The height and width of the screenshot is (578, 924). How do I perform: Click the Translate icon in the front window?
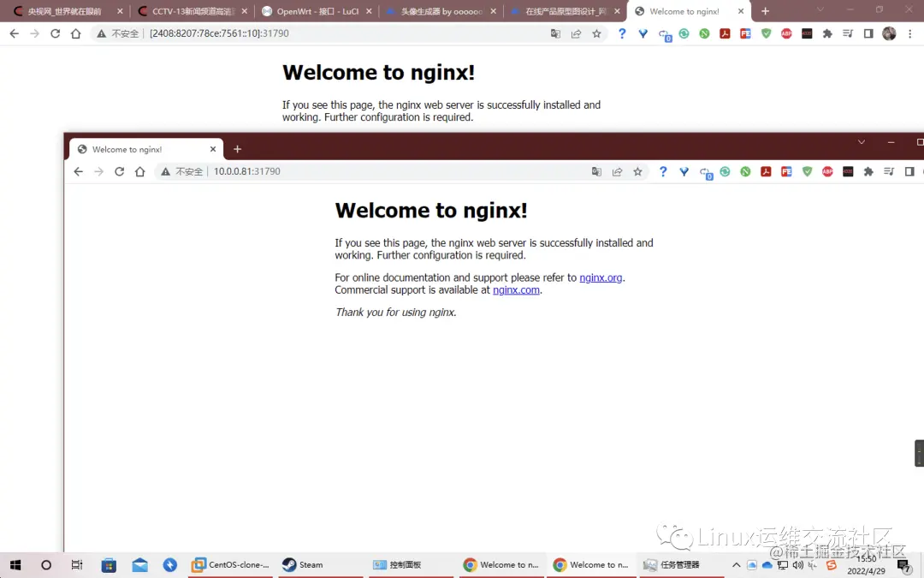(596, 171)
